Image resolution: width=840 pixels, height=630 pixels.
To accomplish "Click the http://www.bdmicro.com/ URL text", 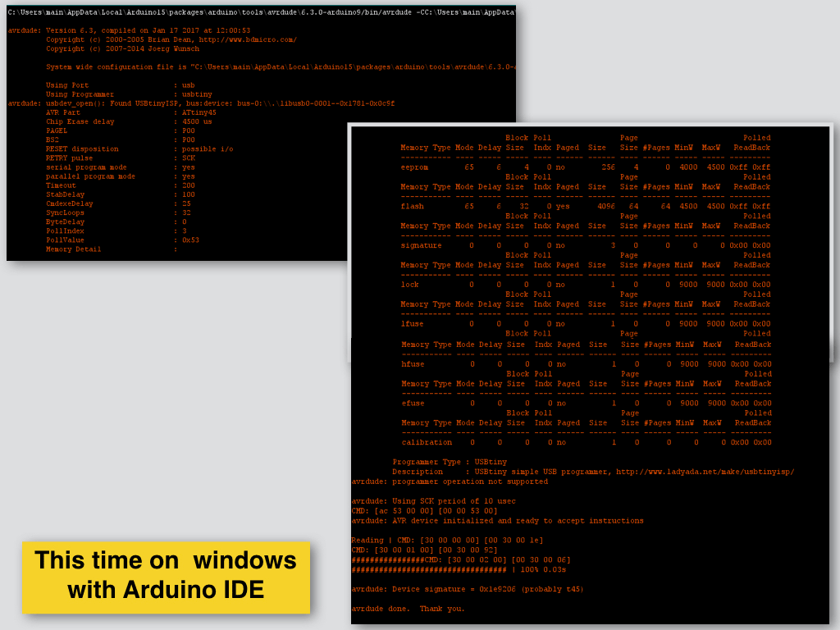I will pyautogui.click(x=248, y=39).
